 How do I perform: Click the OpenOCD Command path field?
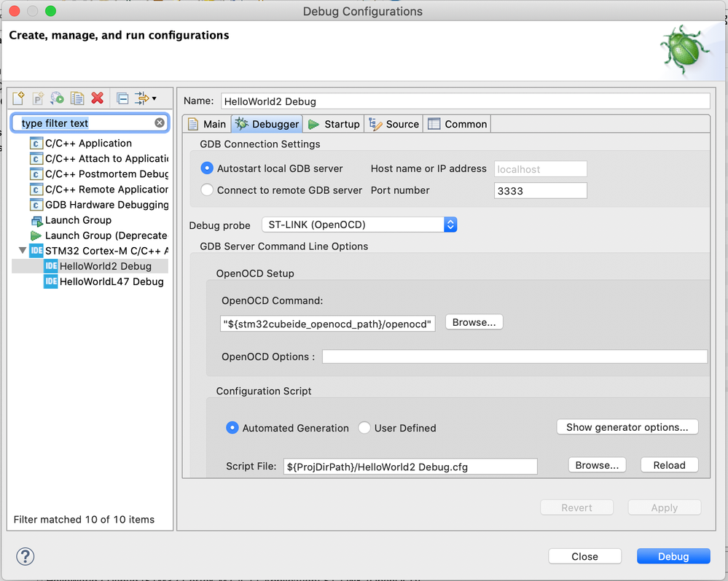(x=328, y=324)
